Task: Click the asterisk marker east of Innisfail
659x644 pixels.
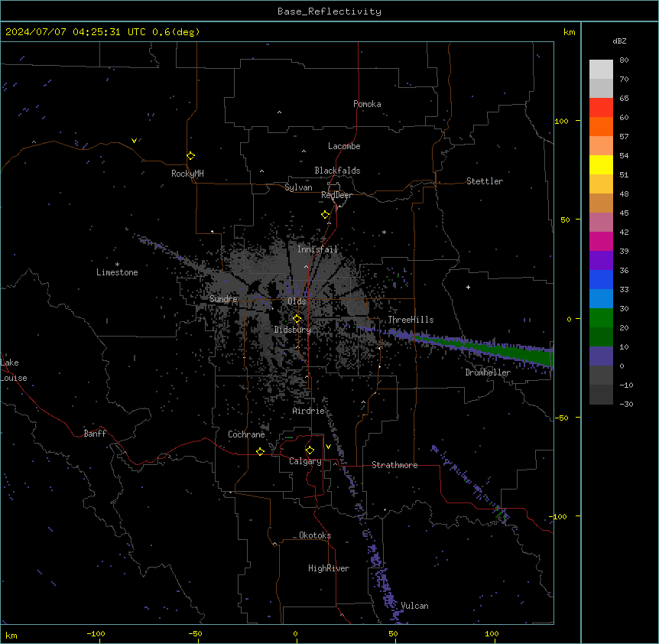Action: click(x=384, y=233)
